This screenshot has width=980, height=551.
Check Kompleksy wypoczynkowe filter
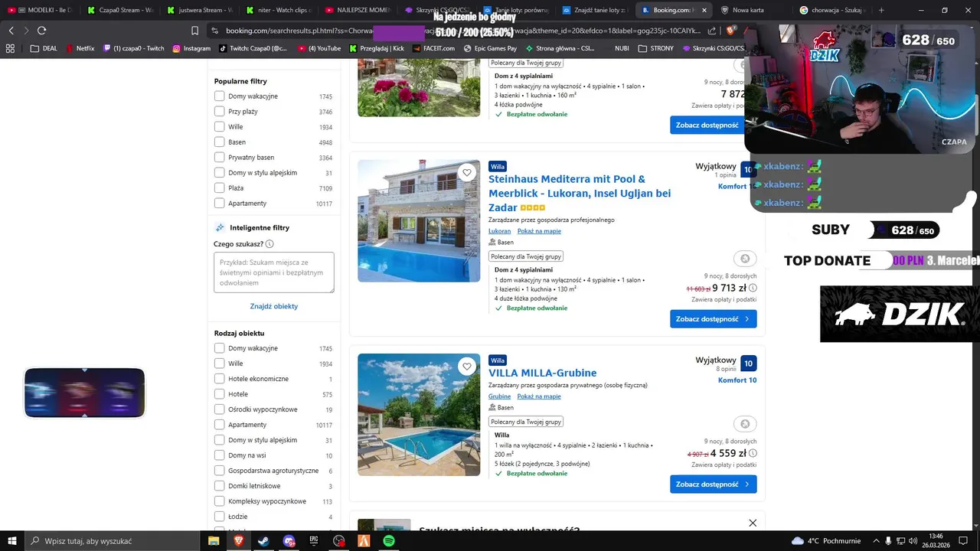coord(220,501)
